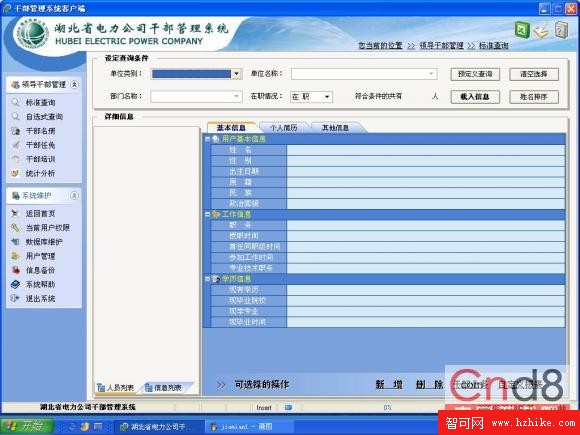Collapse the 工作信息 group
Image resolution: width=580 pixels, height=435 pixels.
tap(207, 214)
